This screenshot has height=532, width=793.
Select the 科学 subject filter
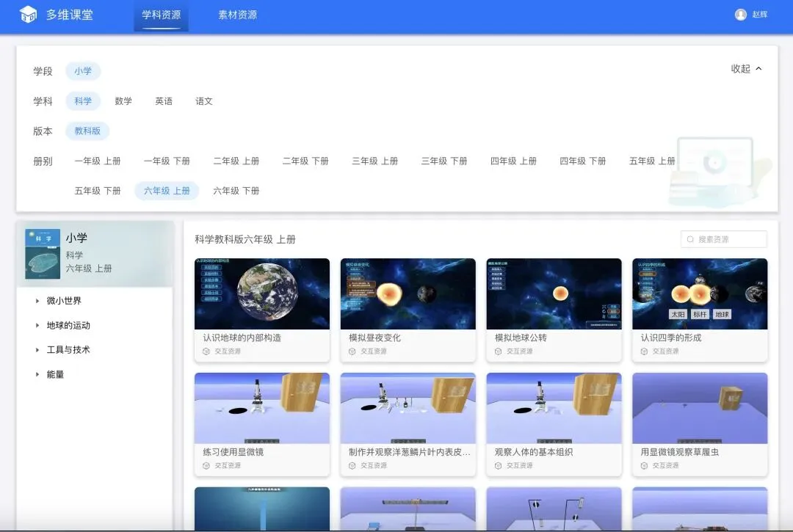pyautogui.click(x=83, y=101)
